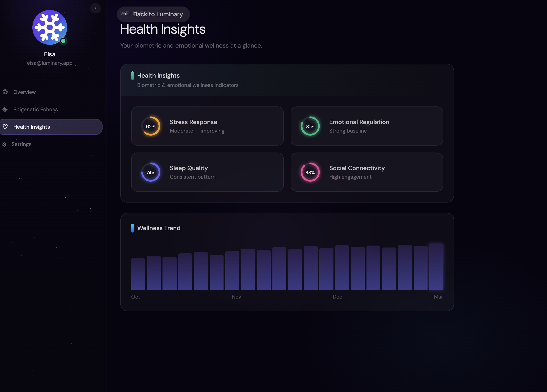Viewport: 547px width, 392px height.
Task: Click the Emotional Regulation 81% ring
Action: [310, 126]
